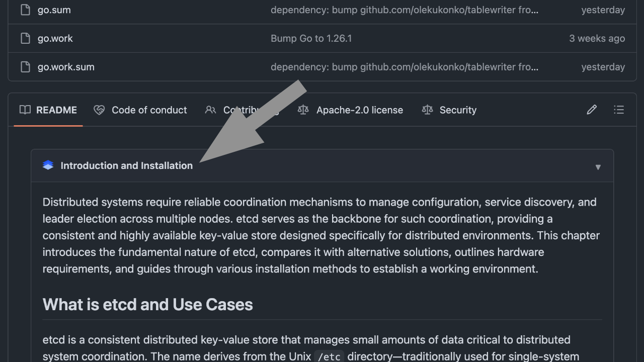644x362 pixels.
Task: Edit the README with the pencil icon
Action: point(592,110)
